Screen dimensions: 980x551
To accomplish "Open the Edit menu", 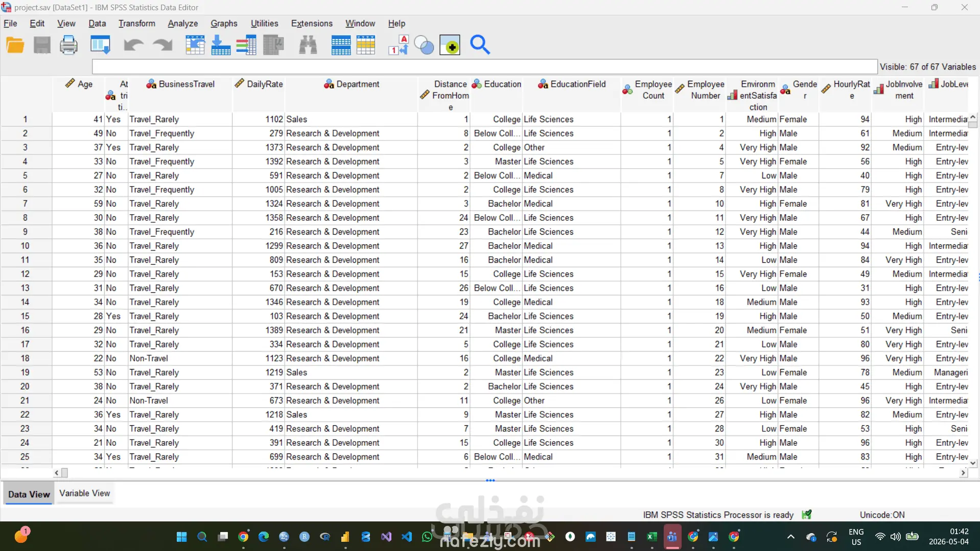I will pos(37,24).
